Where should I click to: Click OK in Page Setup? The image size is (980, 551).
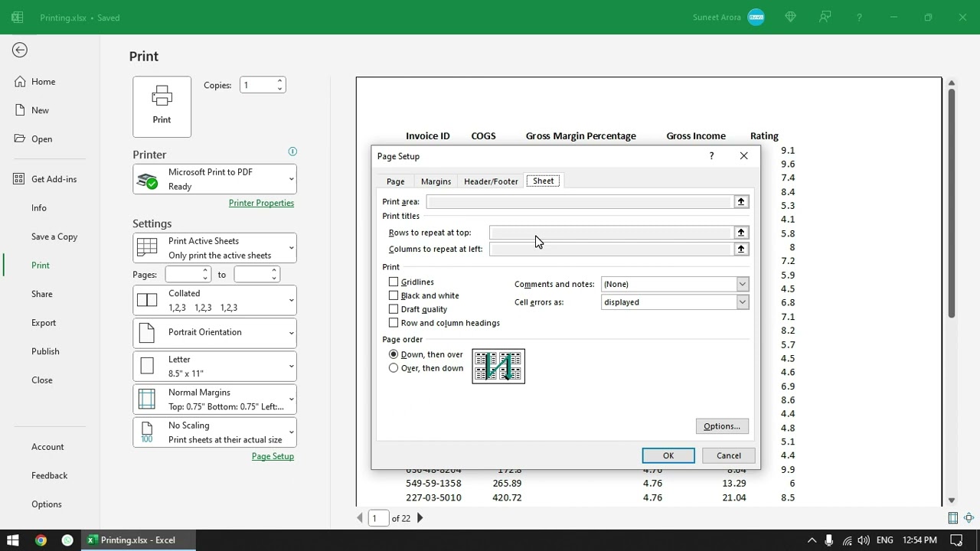(x=668, y=456)
